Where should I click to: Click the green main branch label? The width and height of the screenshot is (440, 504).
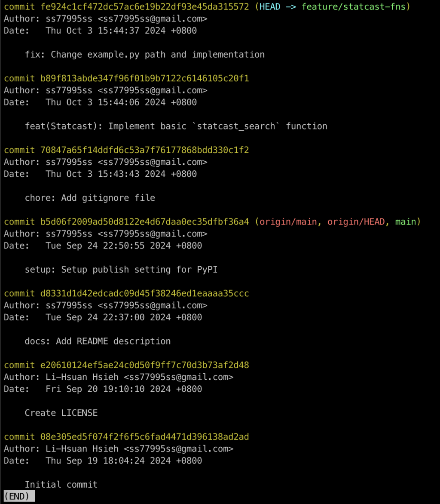[x=406, y=222]
